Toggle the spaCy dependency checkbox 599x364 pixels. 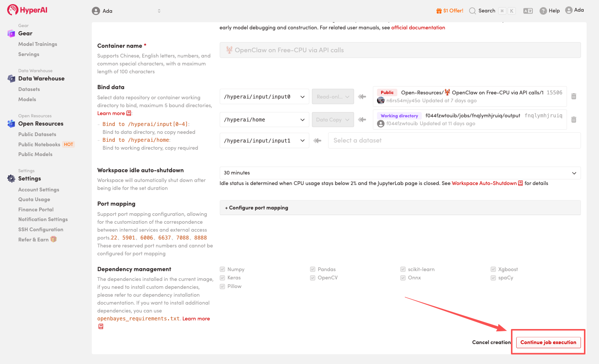[x=493, y=278]
